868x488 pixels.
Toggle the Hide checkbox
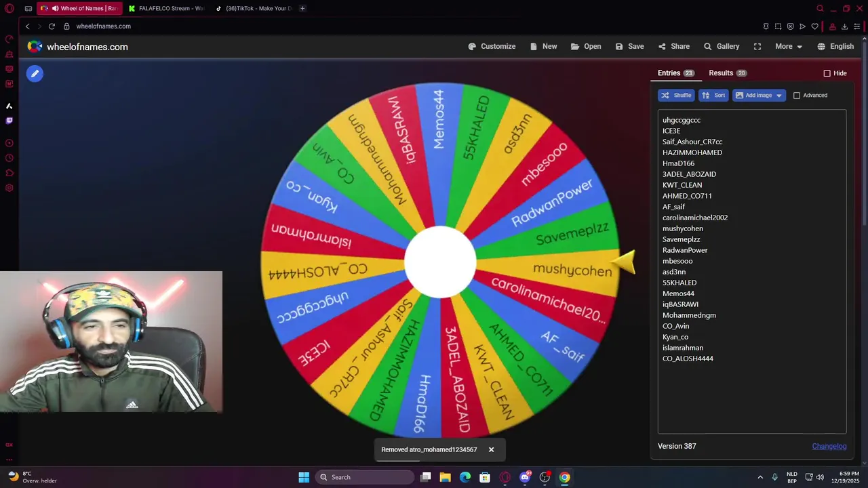click(x=827, y=73)
